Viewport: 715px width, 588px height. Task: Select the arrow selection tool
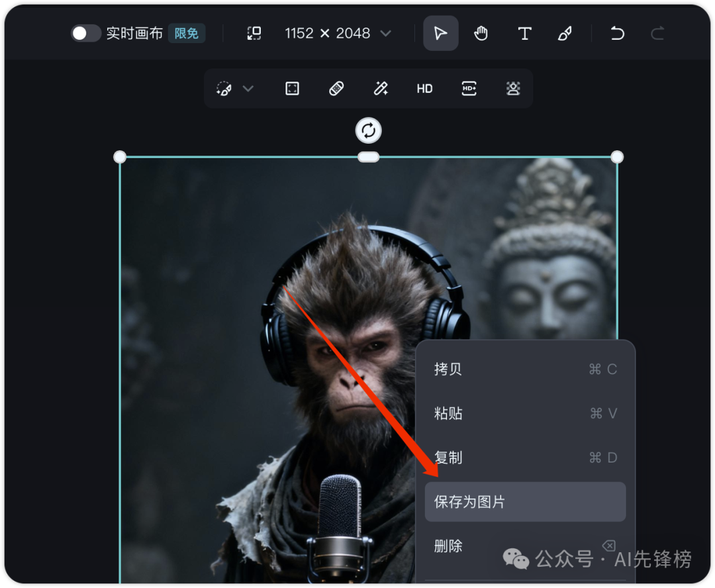[x=440, y=33]
